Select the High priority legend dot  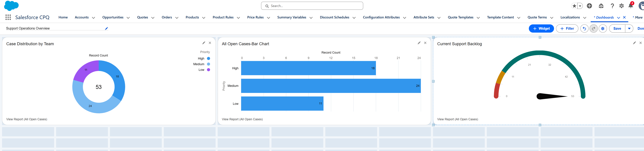tap(209, 59)
